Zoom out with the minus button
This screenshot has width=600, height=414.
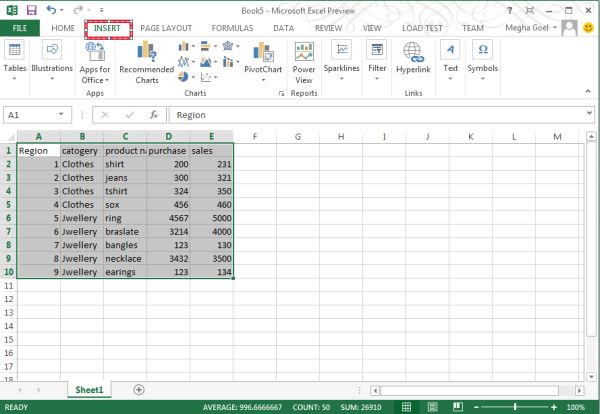pos(476,407)
